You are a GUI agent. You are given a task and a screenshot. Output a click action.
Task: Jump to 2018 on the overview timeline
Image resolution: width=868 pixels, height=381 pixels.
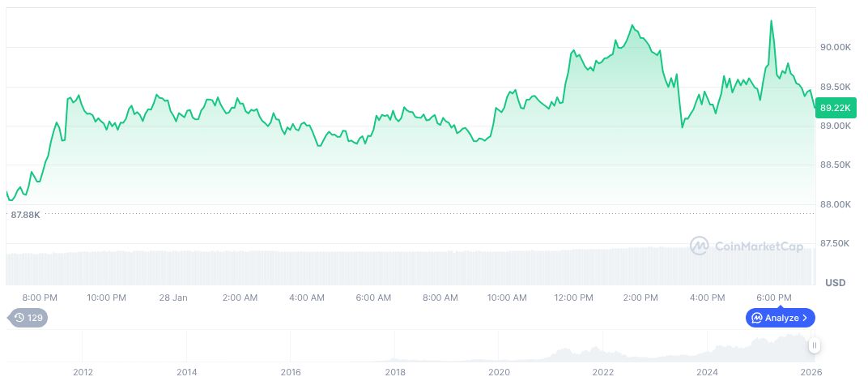tap(395, 372)
